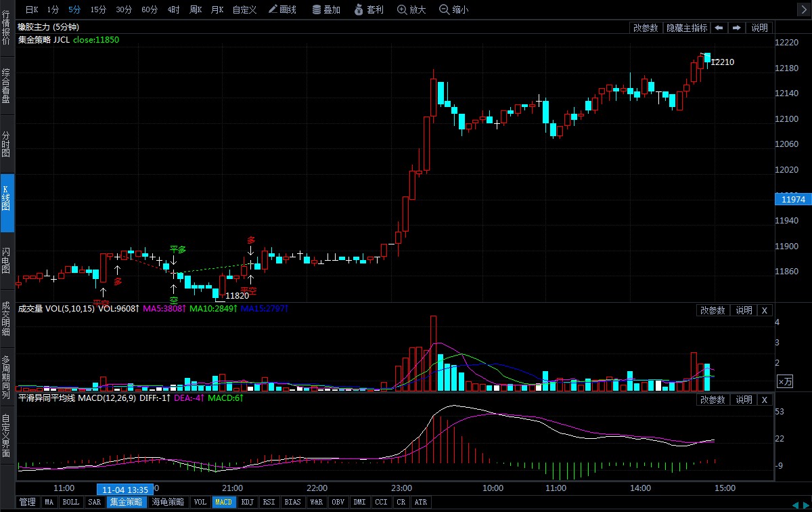Select K线图 sidebar view
The height and width of the screenshot is (512, 812).
click(x=6, y=202)
